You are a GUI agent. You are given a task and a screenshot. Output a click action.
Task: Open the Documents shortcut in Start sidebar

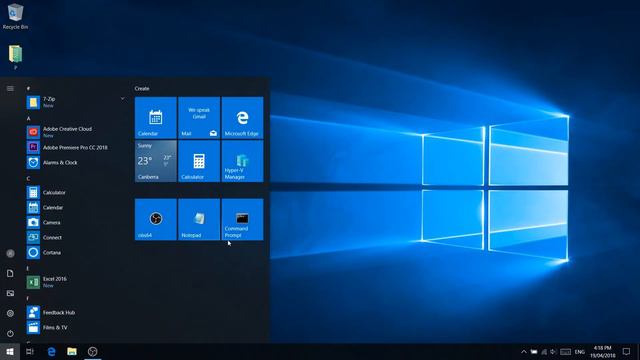pyautogui.click(x=10, y=273)
